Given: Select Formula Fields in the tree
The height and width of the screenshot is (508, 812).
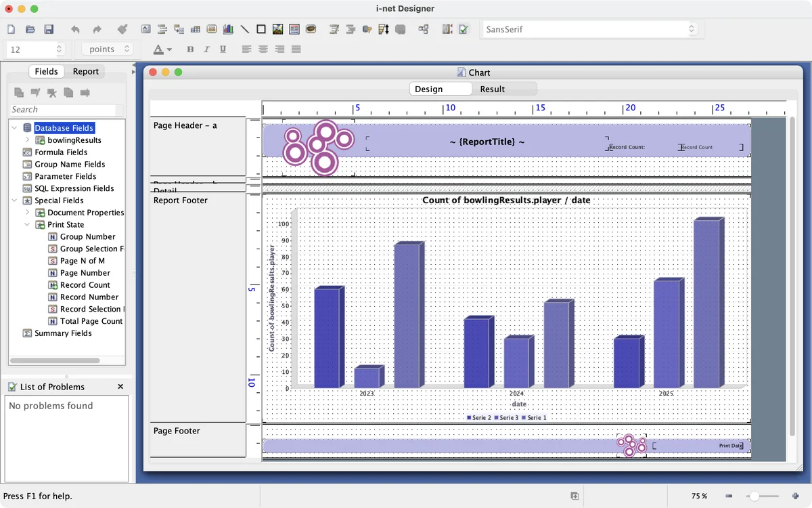Looking at the screenshot, I should click(61, 152).
